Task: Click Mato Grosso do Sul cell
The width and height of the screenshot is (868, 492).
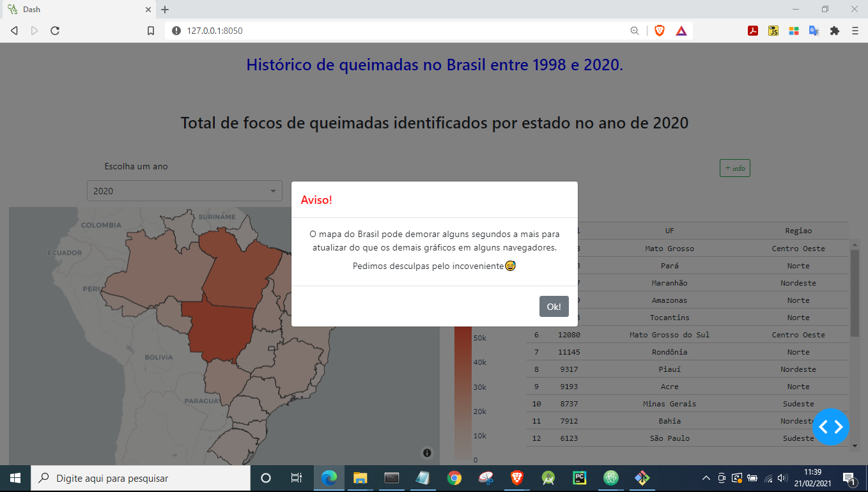Action: pos(669,334)
